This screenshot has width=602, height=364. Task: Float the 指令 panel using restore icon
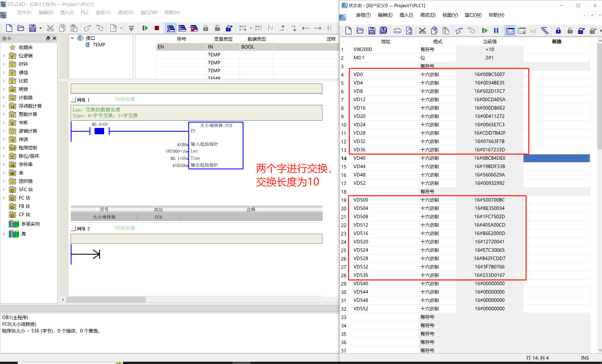point(48,38)
